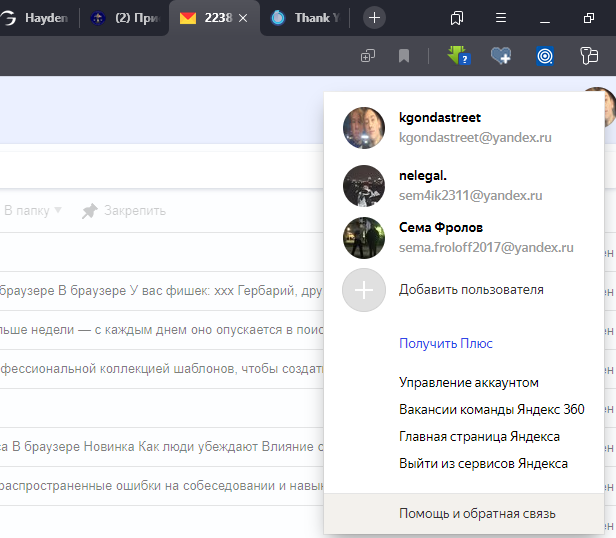Open the browser hamburger menu
This screenshot has height=538, width=616.
point(501,18)
